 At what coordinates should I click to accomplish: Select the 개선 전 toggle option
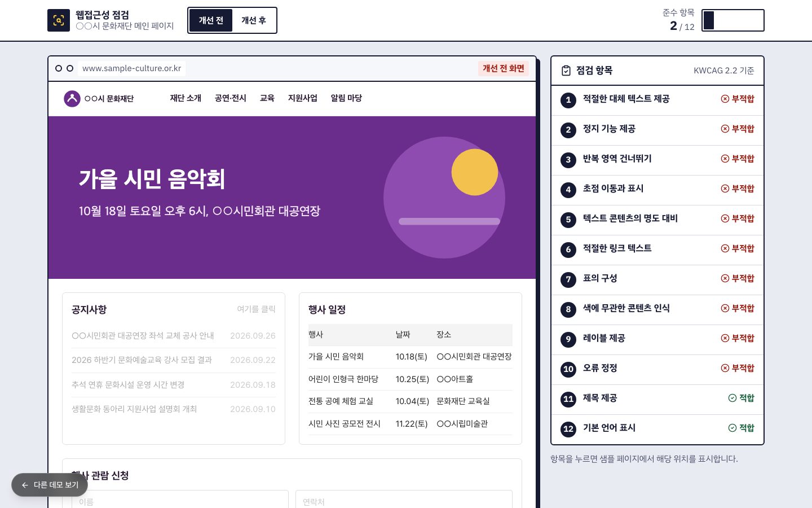(x=211, y=20)
